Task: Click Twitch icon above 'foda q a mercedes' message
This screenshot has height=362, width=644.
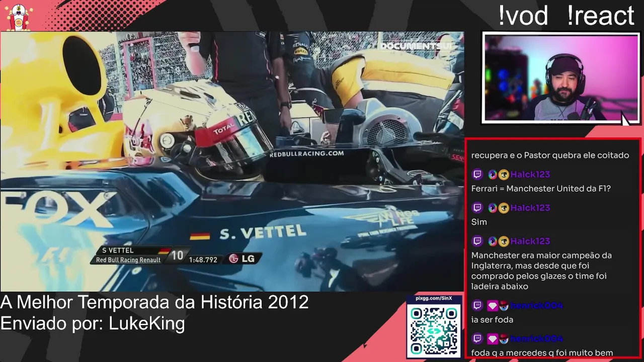Action: pyautogui.click(x=477, y=338)
